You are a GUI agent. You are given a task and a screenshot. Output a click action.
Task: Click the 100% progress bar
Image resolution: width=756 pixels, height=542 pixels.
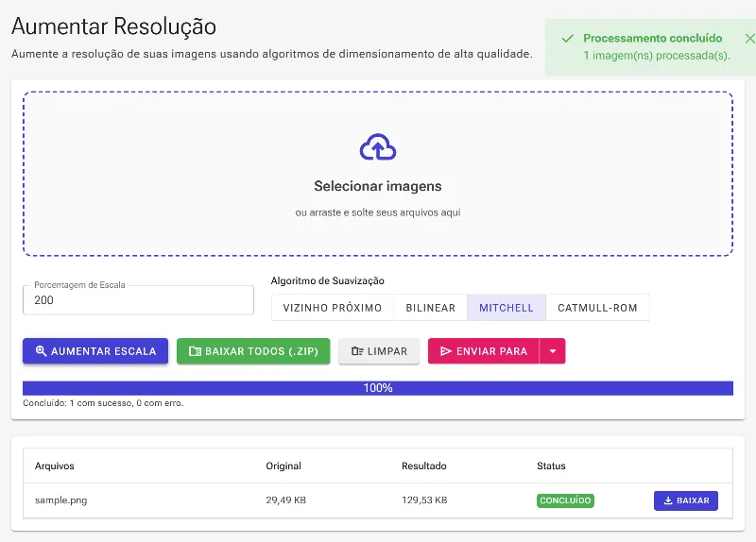378,388
